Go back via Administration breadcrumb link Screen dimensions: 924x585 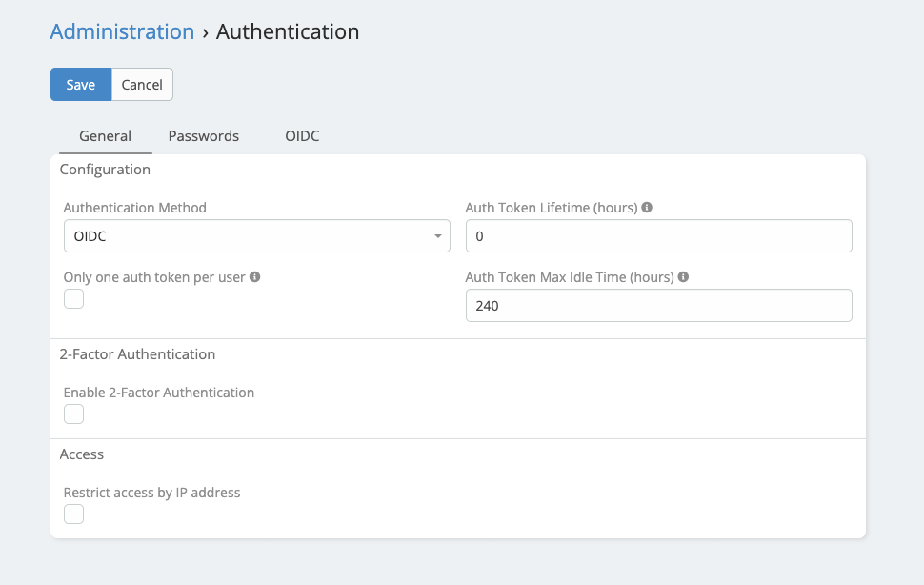pyautogui.click(x=122, y=31)
